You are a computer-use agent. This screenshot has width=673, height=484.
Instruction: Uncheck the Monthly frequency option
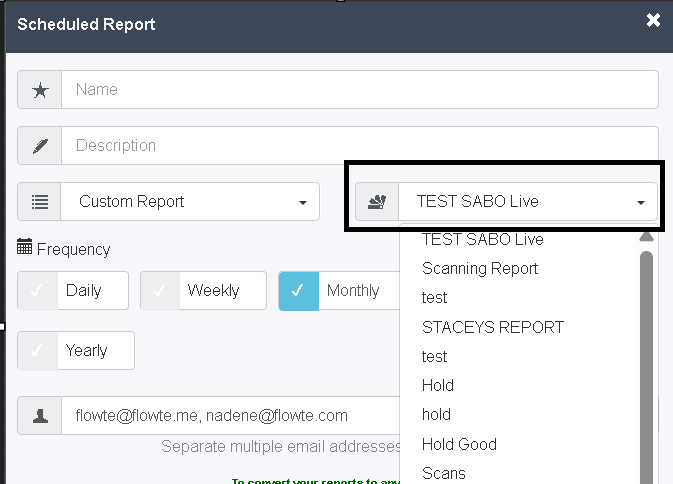tap(298, 291)
